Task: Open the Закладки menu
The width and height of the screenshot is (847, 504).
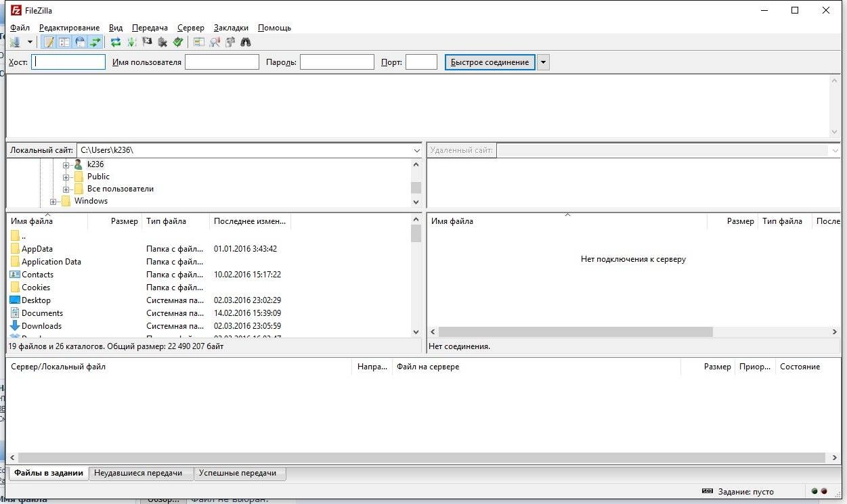Action: coord(231,28)
